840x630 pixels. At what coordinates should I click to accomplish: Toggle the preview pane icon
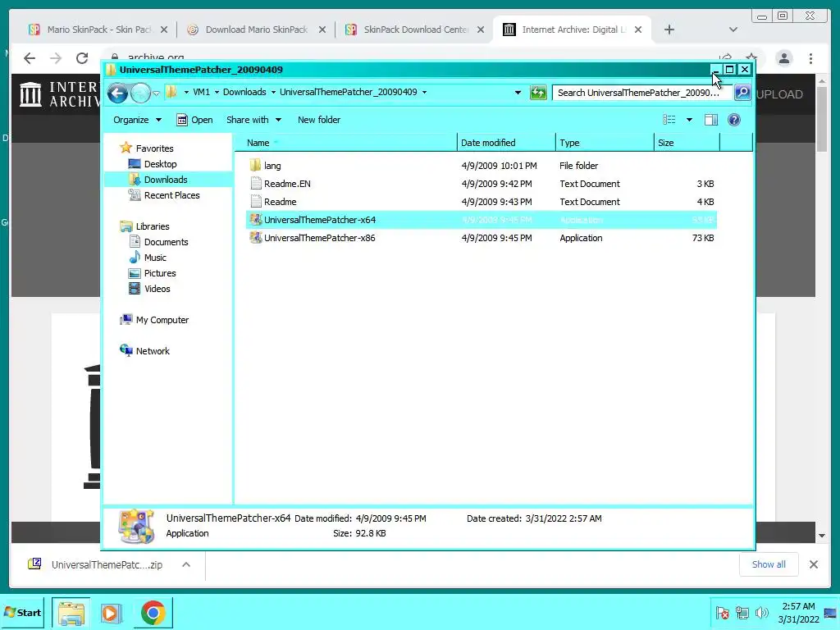pos(711,120)
